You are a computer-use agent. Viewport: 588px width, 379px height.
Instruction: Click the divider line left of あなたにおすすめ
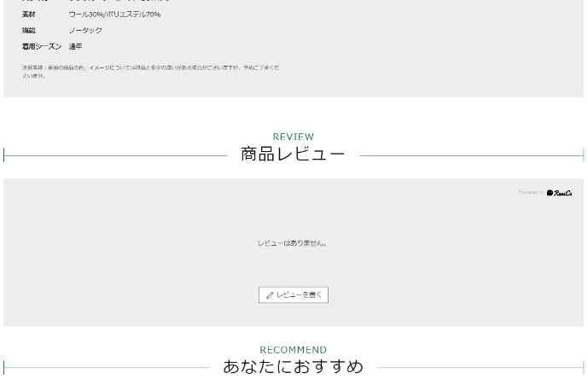pos(107,368)
